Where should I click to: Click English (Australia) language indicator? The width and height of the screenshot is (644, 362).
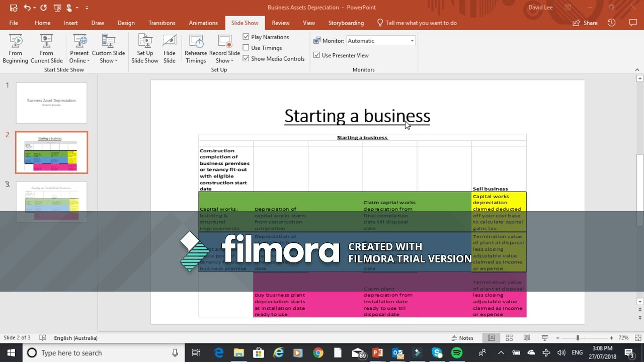pos(75,338)
